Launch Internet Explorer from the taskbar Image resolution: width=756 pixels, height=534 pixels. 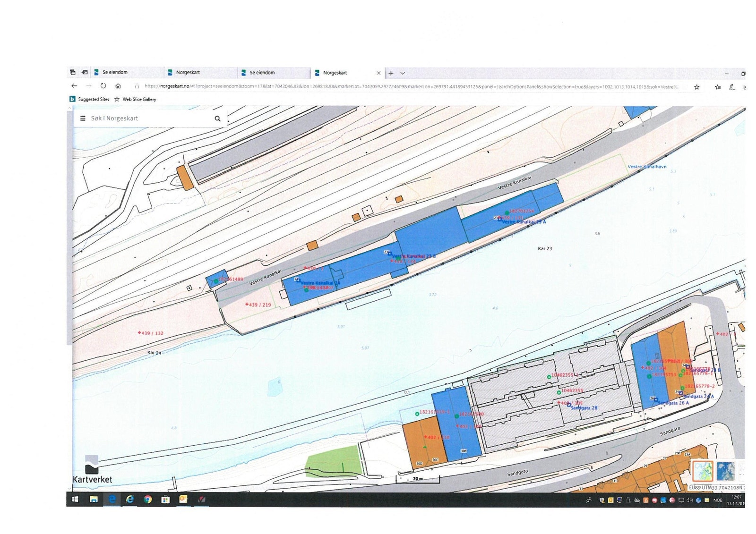(x=130, y=499)
